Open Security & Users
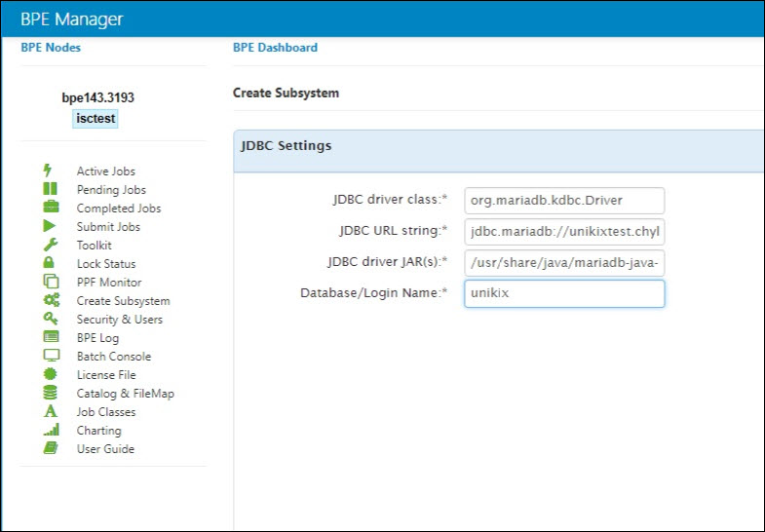 (120, 320)
